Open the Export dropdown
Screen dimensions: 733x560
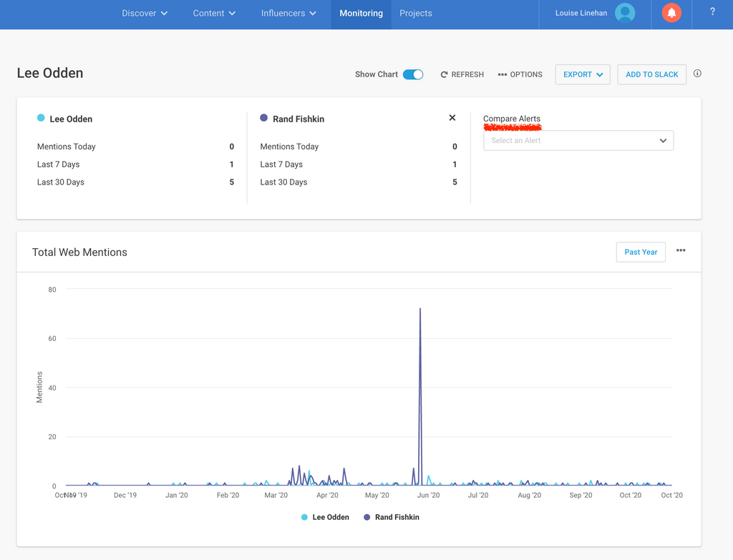[583, 74]
